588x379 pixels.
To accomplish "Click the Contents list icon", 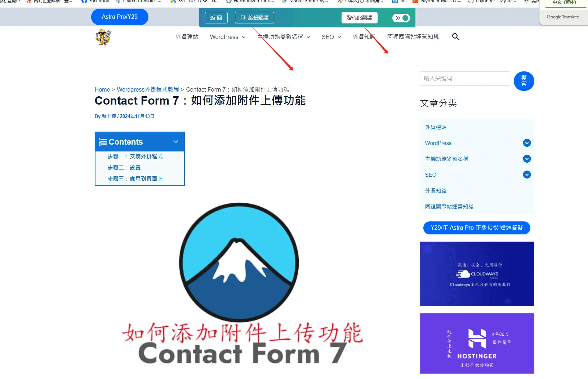I will (x=103, y=142).
